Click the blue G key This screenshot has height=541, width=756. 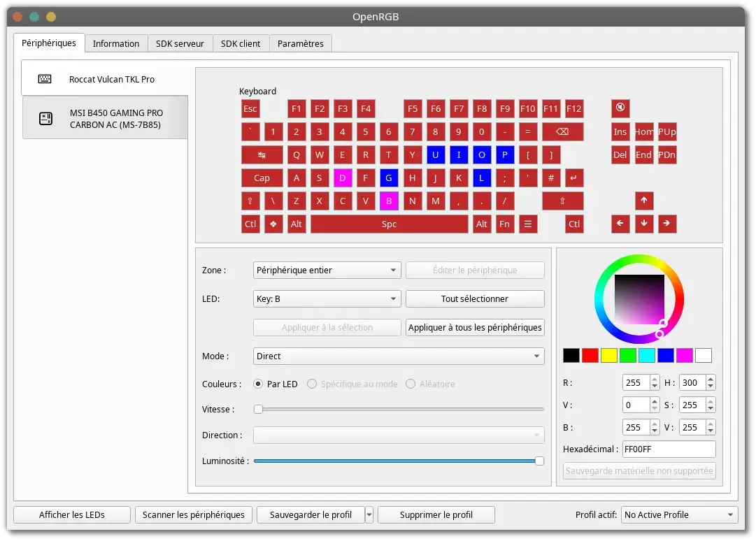tap(389, 178)
